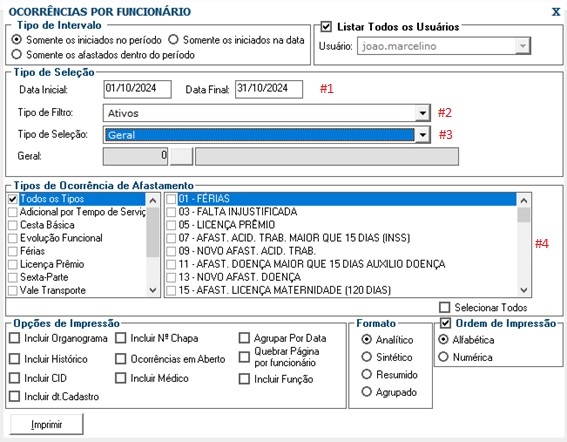567x442 pixels.
Task: Select Férias in the left types list
Action: click(33, 251)
